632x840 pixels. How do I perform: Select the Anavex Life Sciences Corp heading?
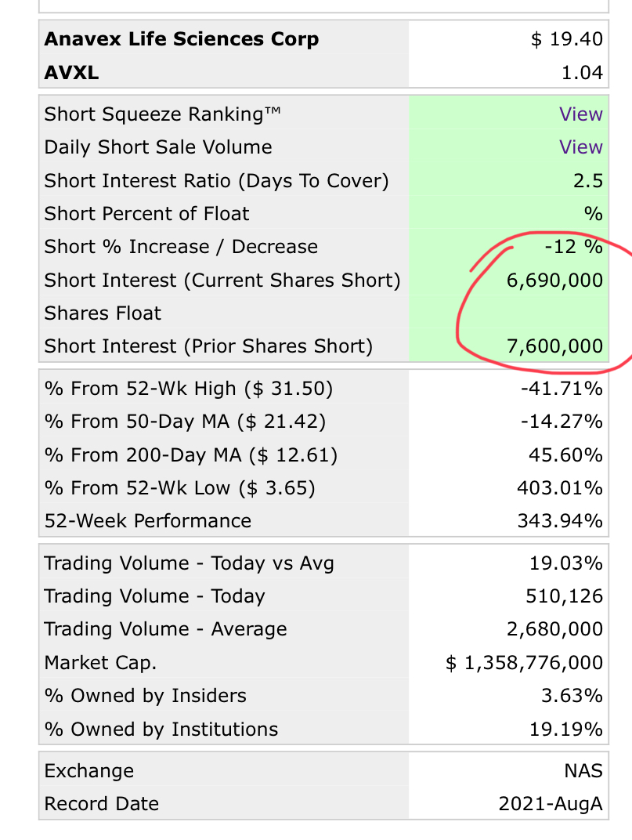click(x=182, y=39)
